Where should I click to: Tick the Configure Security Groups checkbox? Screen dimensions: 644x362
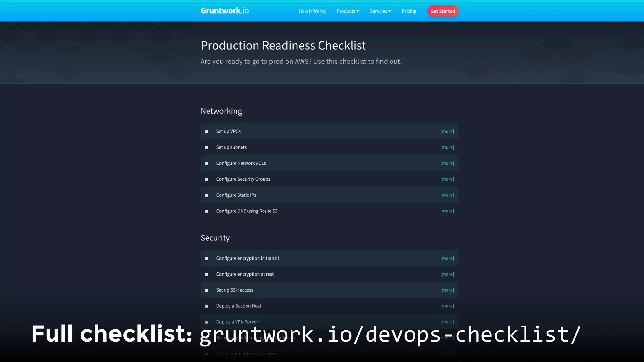coord(207,179)
